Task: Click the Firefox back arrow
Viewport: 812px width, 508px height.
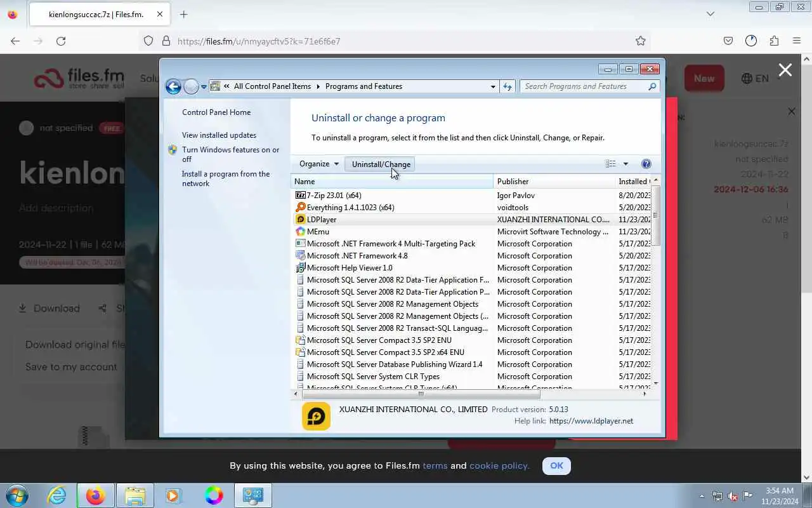Action: click(x=15, y=41)
